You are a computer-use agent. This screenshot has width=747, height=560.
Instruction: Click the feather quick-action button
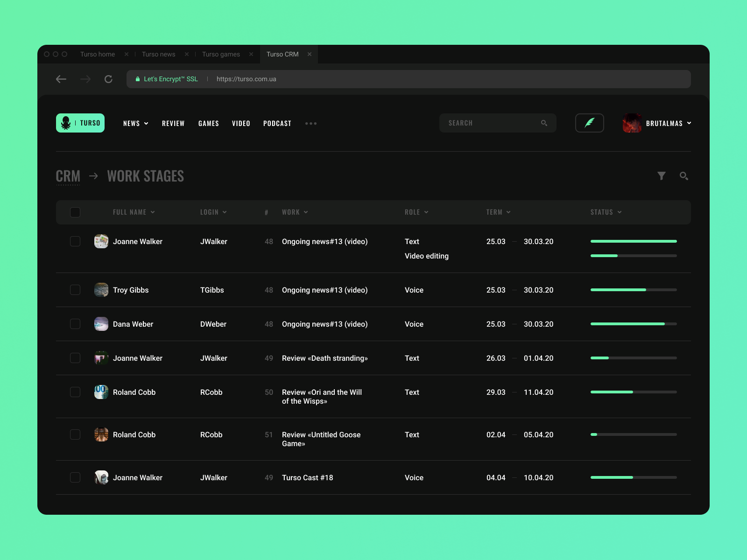[x=589, y=123]
